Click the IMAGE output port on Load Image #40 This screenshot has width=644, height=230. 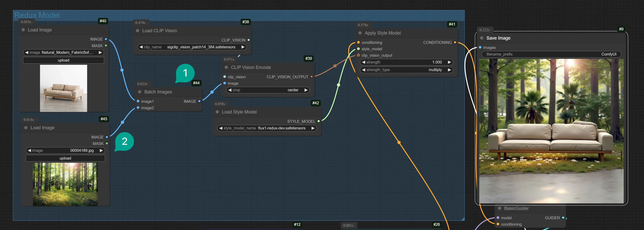point(106,39)
